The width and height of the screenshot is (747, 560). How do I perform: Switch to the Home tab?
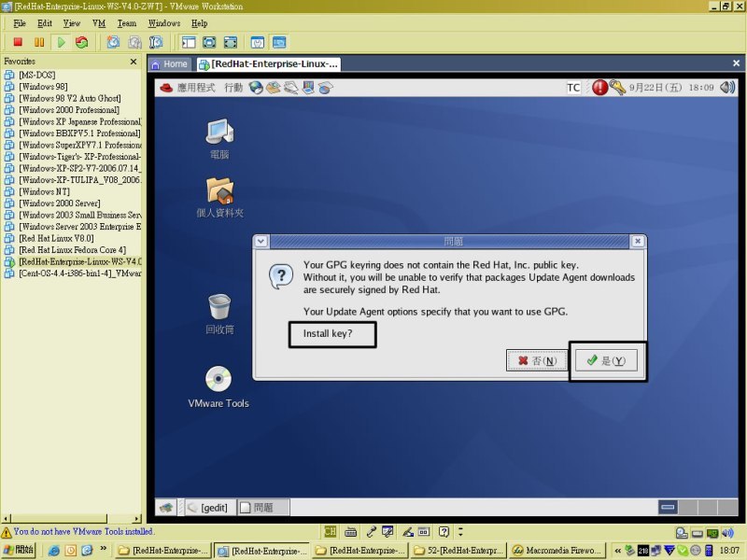tap(170, 64)
